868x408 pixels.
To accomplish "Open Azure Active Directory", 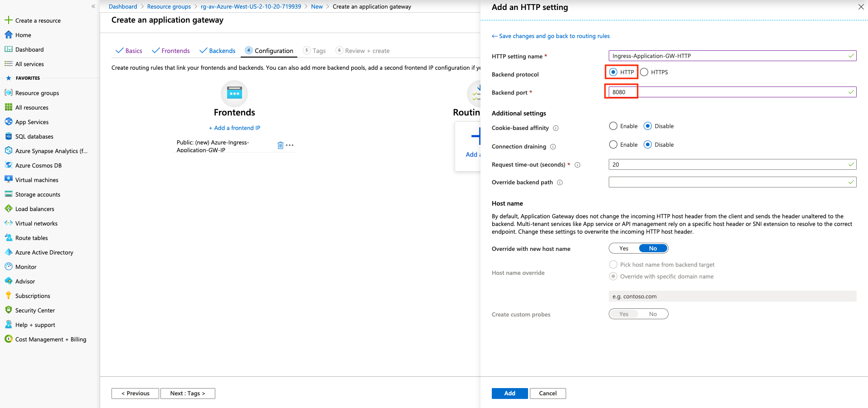I will [44, 252].
